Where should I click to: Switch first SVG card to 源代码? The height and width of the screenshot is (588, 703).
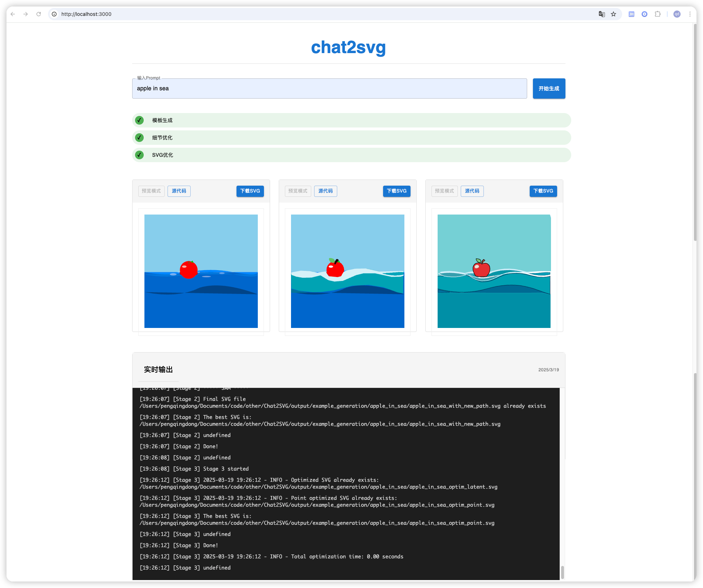point(179,191)
